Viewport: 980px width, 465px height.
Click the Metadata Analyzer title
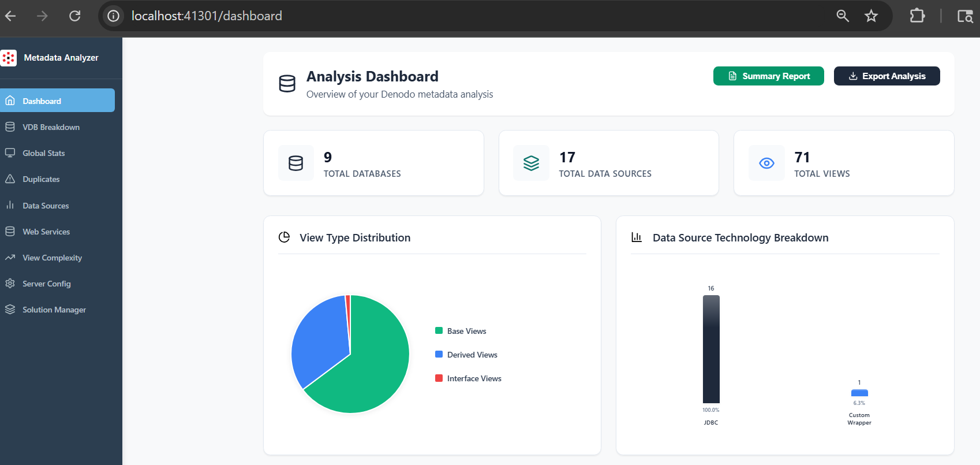[x=61, y=58]
